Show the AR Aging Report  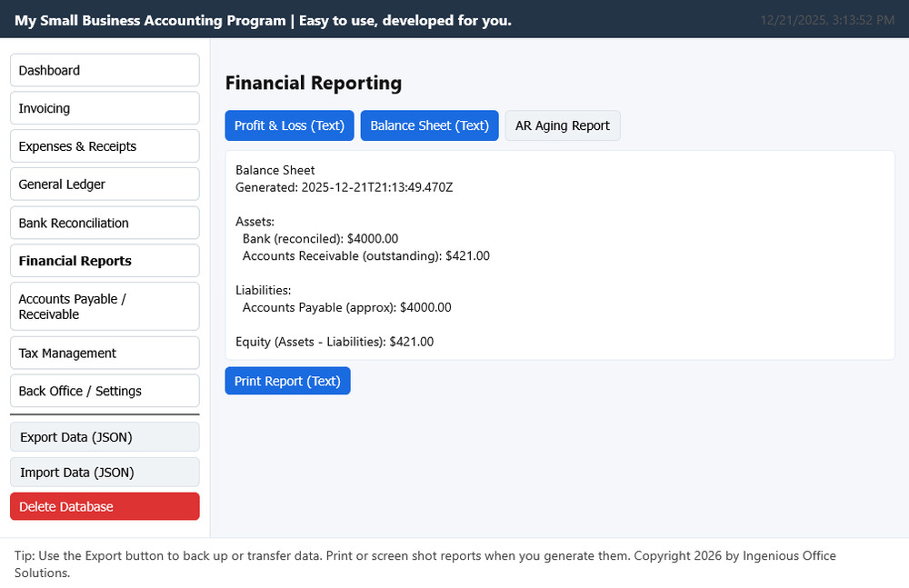click(x=562, y=125)
